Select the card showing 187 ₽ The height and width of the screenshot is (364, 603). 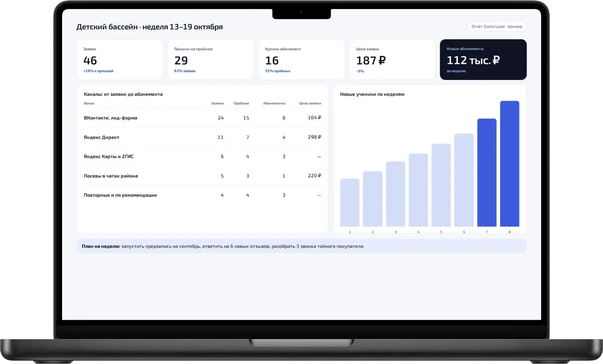point(392,59)
